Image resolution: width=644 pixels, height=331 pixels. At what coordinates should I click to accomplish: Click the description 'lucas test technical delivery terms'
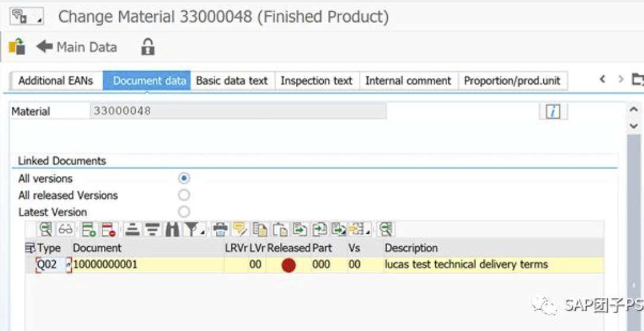pyautogui.click(x=466, y=265)
